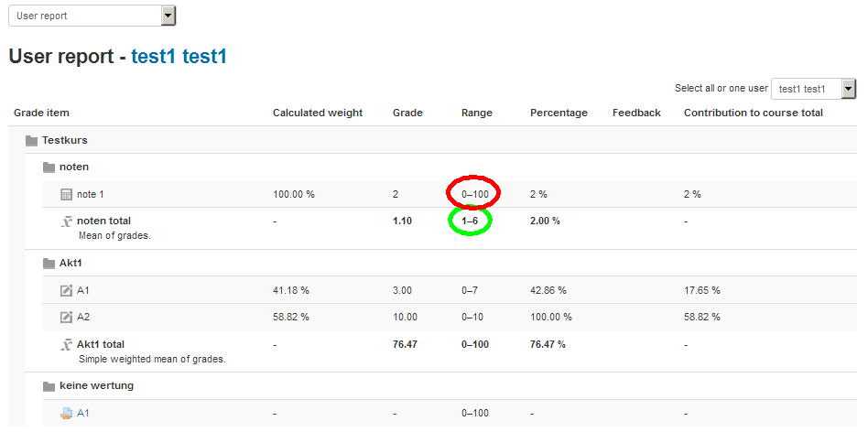The width and height of the screenshot is (868, 432).
Task: Click the noten category folder icon
Action: (49, 167)
